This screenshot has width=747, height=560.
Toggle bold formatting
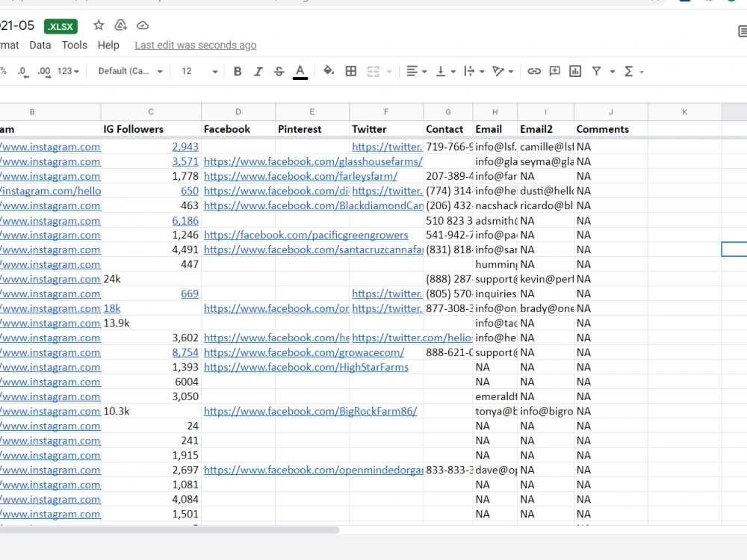pyautogui.click(x=238, y=72)
